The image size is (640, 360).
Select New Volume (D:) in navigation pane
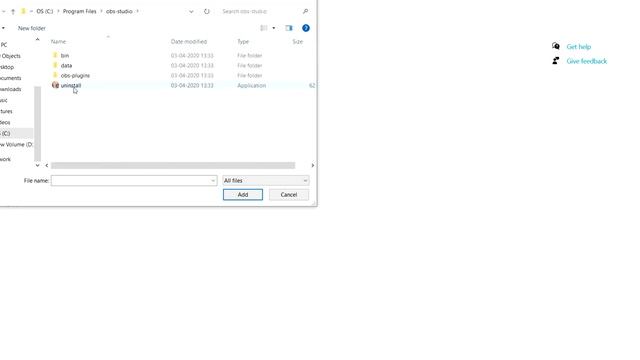(16, 144)
